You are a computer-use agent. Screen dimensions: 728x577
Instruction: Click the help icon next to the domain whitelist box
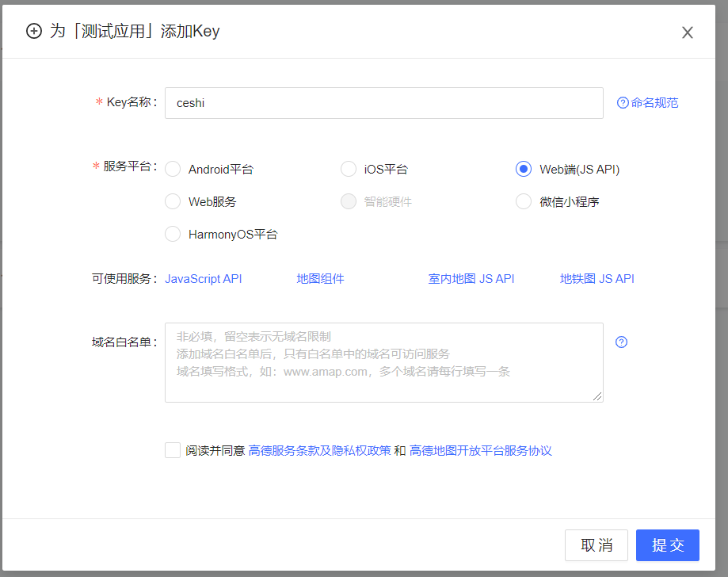621,342
